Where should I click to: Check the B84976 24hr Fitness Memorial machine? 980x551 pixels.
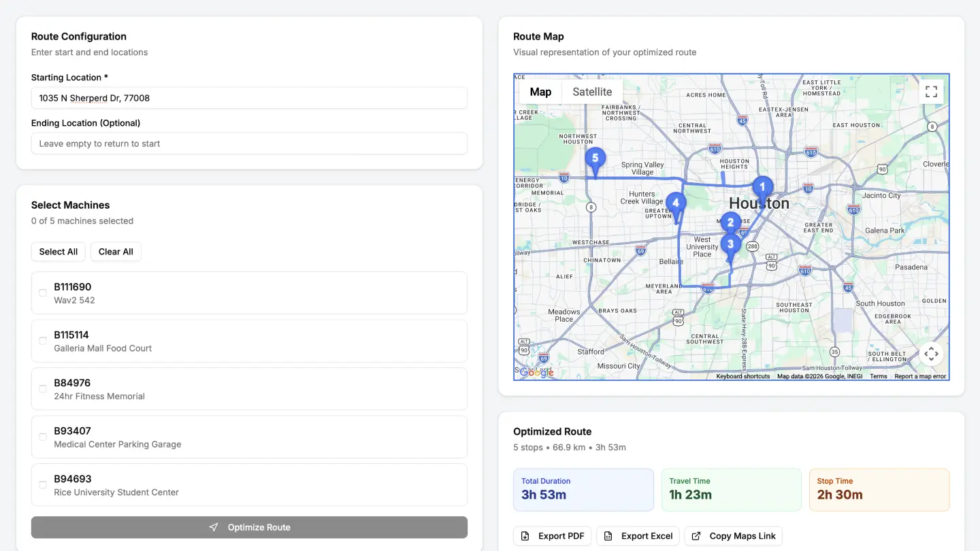click(43, 388)
